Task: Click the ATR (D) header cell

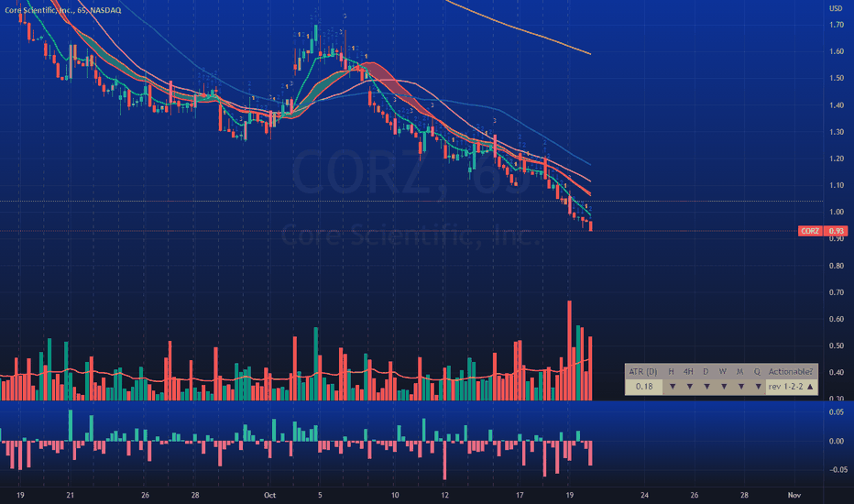Action: coord(643,372)
